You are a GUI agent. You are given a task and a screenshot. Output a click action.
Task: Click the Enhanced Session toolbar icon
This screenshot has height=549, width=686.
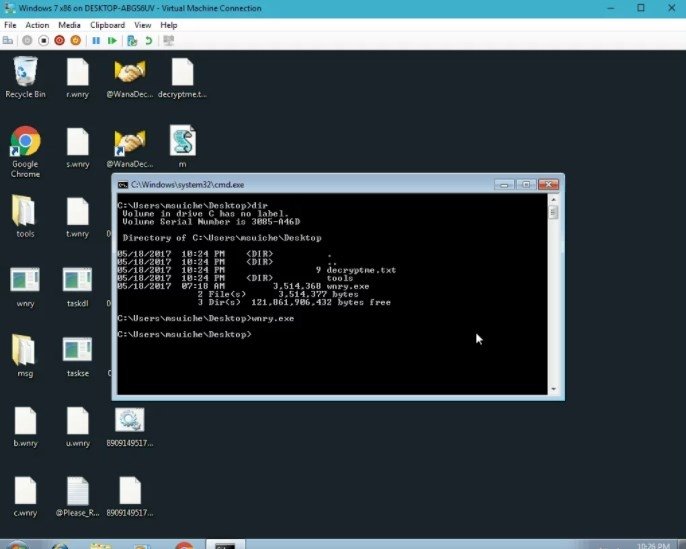[x=168, y=41]
